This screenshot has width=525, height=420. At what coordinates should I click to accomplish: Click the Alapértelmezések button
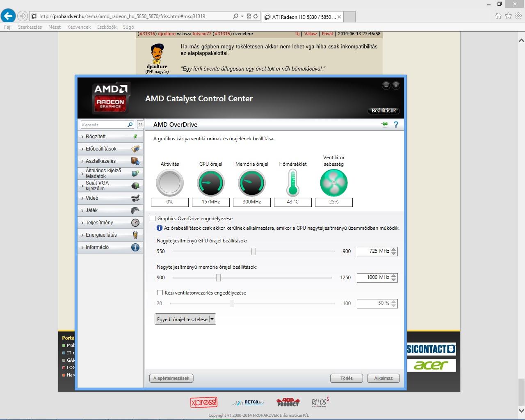click(x=171, y=378)
